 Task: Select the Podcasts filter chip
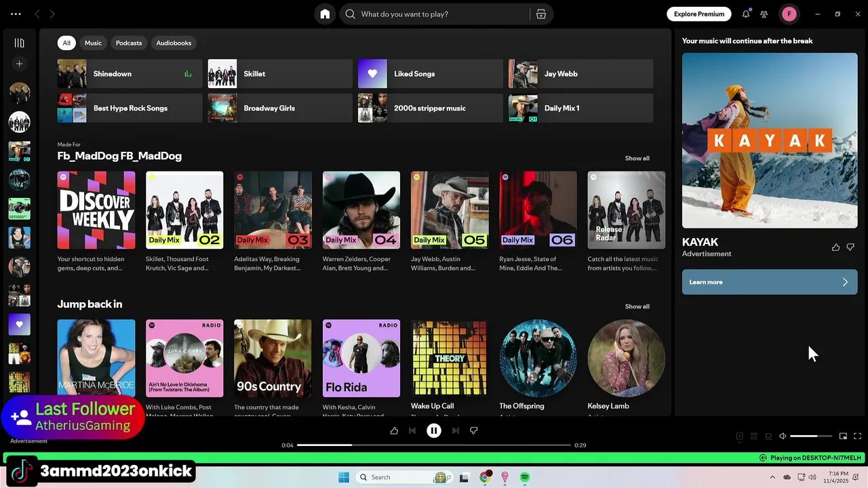[x=129, y=43]
